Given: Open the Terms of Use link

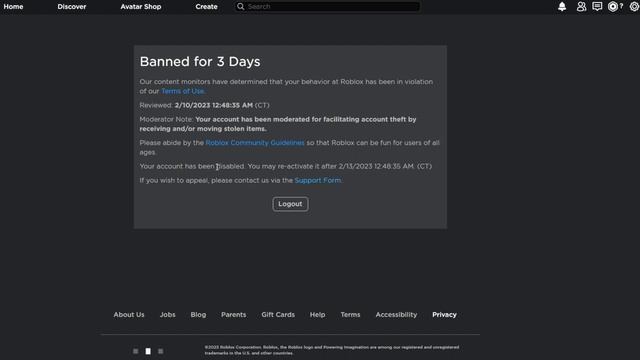Looking at the screenshot, I should coord(182,91).
